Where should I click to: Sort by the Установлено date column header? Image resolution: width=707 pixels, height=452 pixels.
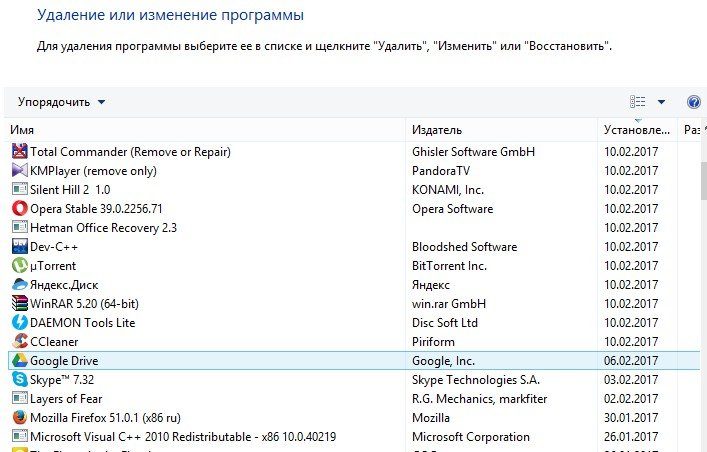(636, 130)
